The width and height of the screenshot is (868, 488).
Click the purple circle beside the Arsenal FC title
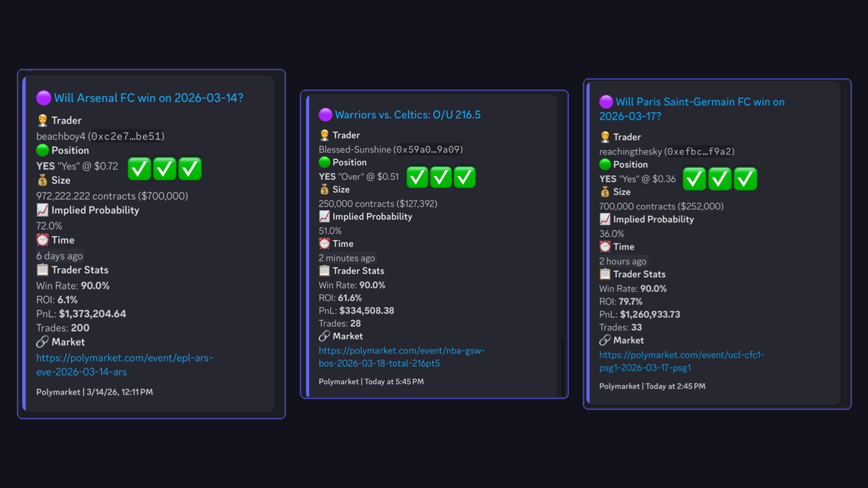point(43,98)
